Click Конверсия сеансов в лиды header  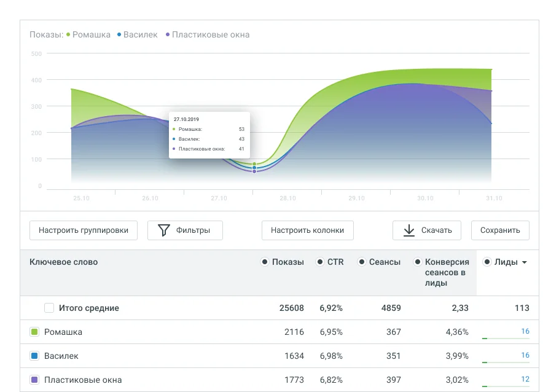click(x=447, y=272)
